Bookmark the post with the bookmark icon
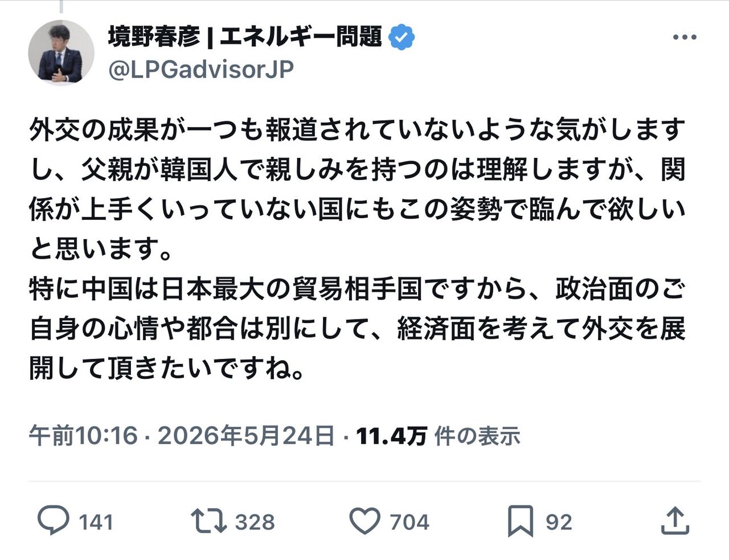Screen dimensions: 729x560 click(521, 521)
